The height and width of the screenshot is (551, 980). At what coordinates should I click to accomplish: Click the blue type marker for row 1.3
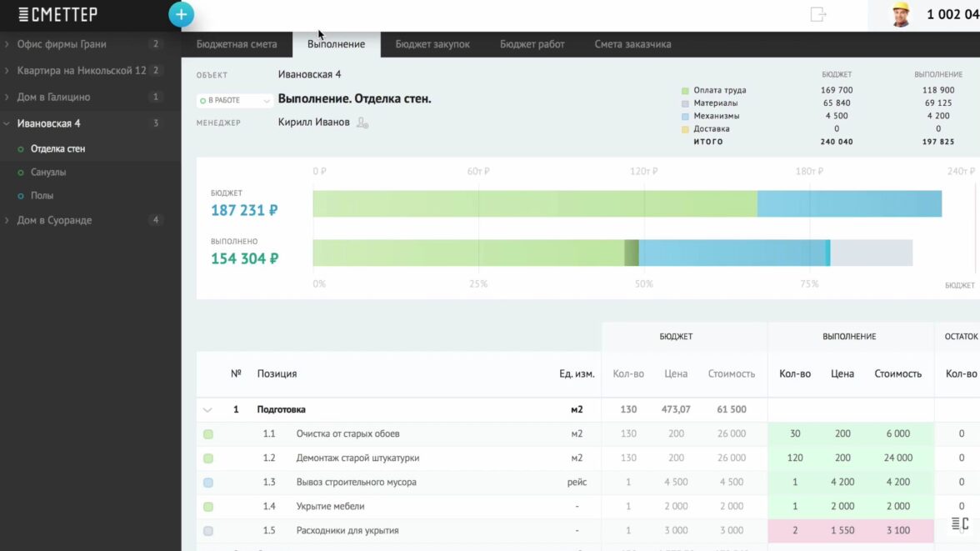pos(208,483)
